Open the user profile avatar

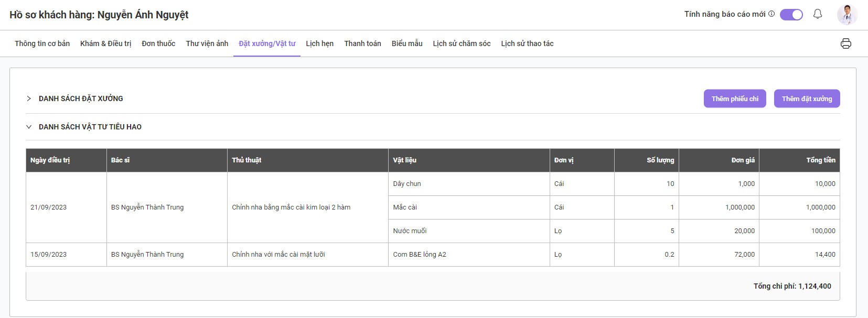coord(846,15)
